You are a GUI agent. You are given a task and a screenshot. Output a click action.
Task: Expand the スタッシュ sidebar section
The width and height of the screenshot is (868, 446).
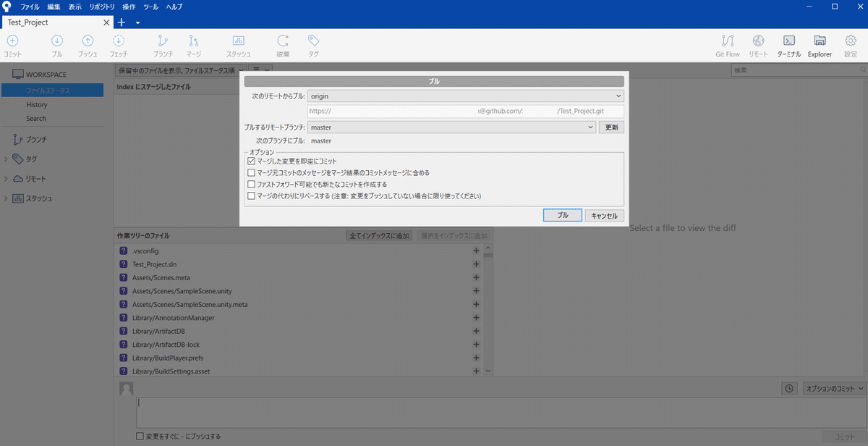click(7, 198)
